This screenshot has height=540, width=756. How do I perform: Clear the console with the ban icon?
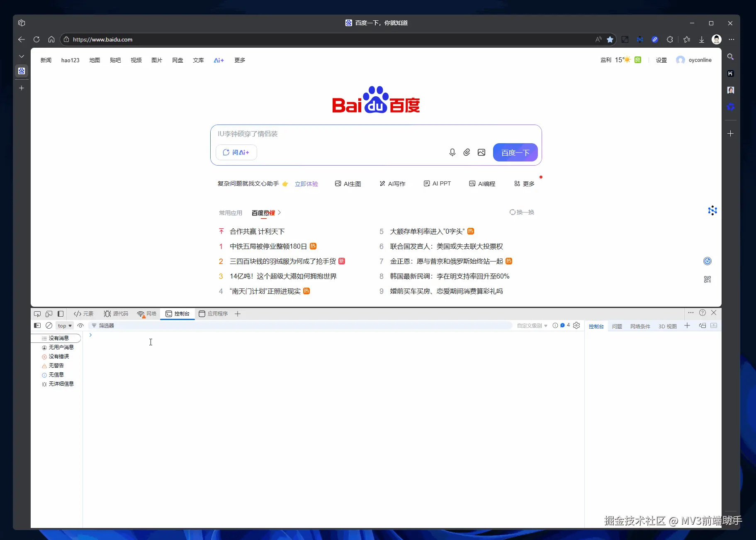pyautogui.click(x=49, y=325)
